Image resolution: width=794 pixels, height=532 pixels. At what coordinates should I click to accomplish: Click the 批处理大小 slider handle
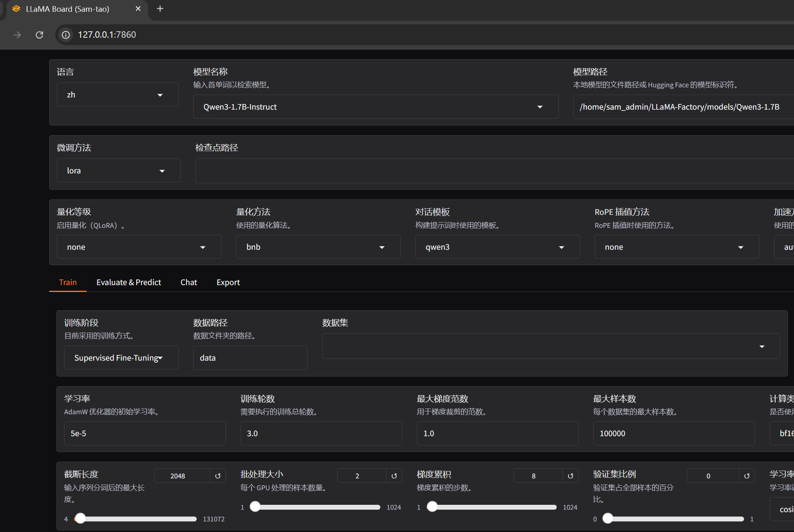[x=255, y=506]
